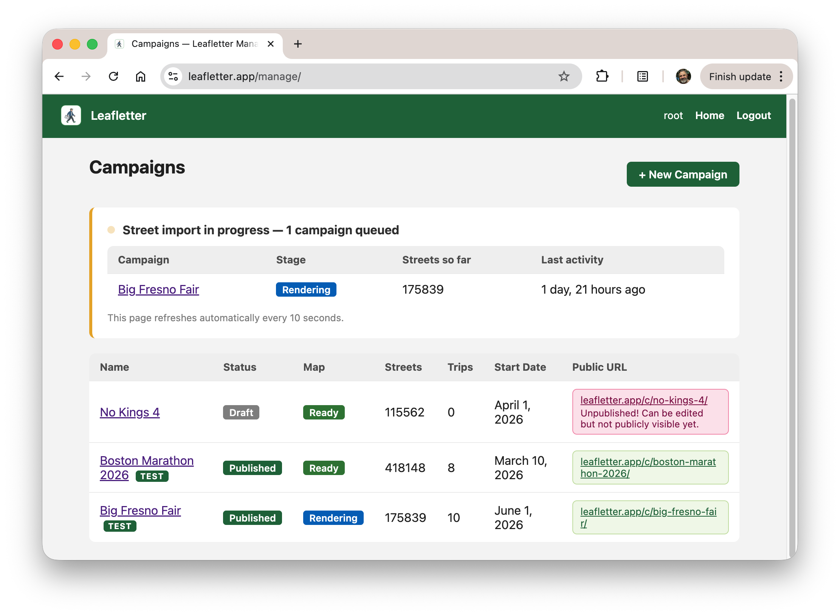Open the extensions puzzle icon
Image resolution: width=840 pixels, height=616 pixels.
point(602,77)
